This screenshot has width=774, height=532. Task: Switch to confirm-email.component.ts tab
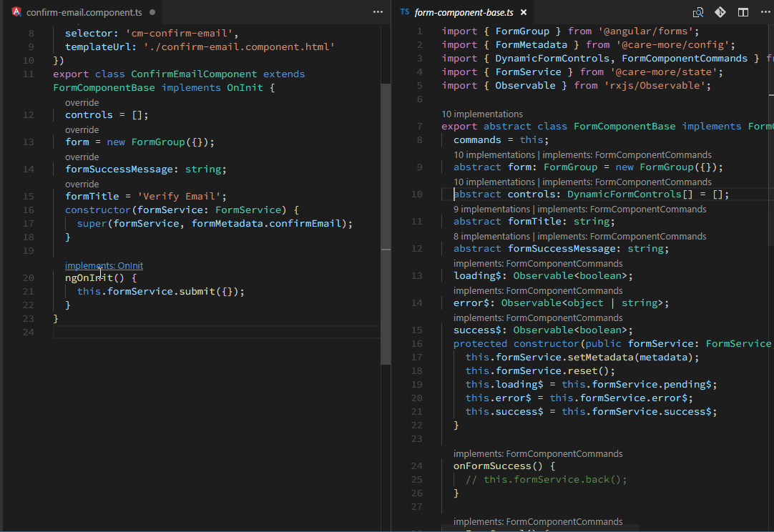pyautogui.click(x=84, y=12)
